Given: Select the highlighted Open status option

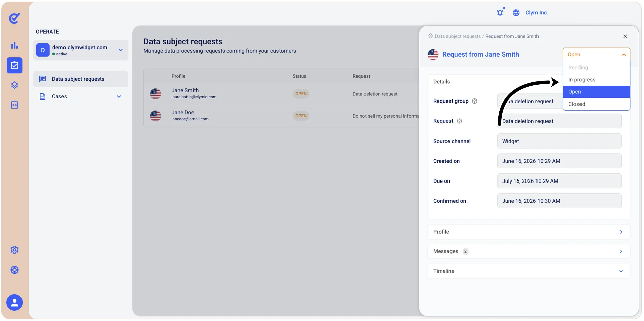Looking at the screenshot, I should point(596,92).
